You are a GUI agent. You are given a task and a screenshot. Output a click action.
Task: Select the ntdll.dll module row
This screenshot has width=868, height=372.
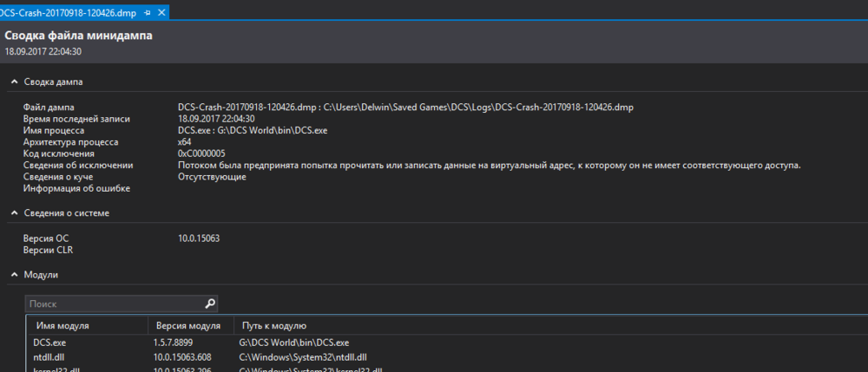click(447, 357)
